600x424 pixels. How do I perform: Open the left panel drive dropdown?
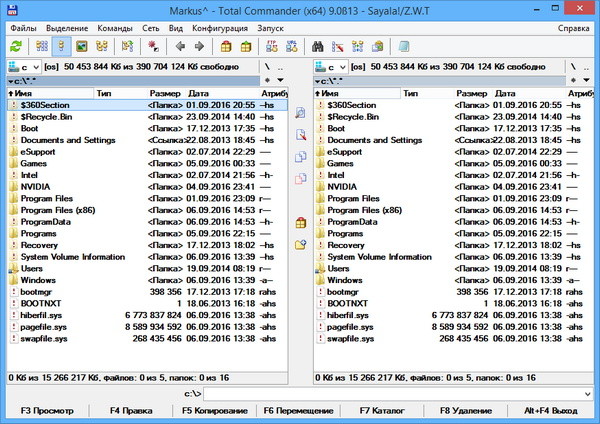click(24, 67)
